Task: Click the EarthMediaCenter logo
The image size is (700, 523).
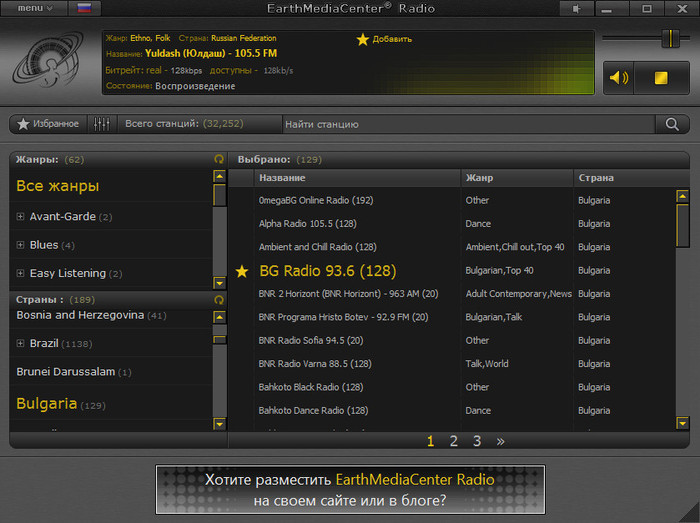Action: (x=48, y=59)
